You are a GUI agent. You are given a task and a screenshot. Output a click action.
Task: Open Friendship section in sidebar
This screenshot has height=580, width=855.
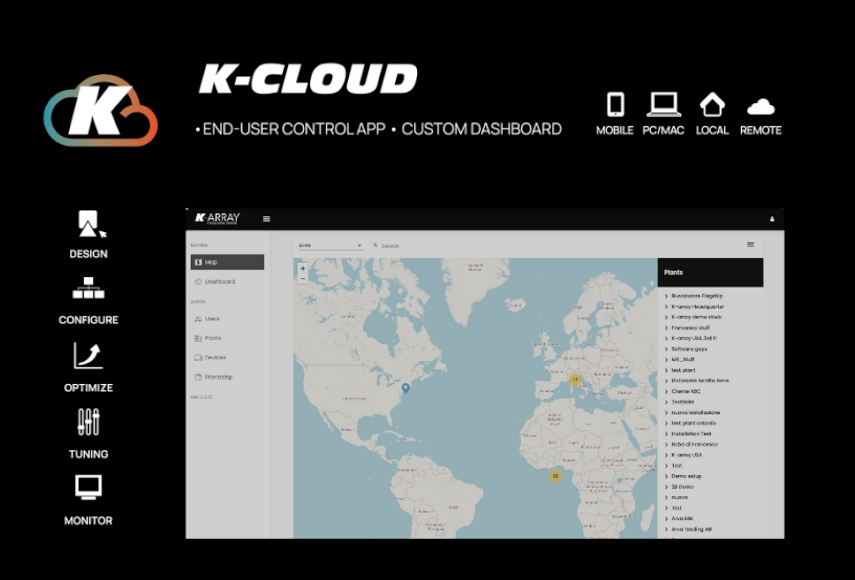pos(213,377)
